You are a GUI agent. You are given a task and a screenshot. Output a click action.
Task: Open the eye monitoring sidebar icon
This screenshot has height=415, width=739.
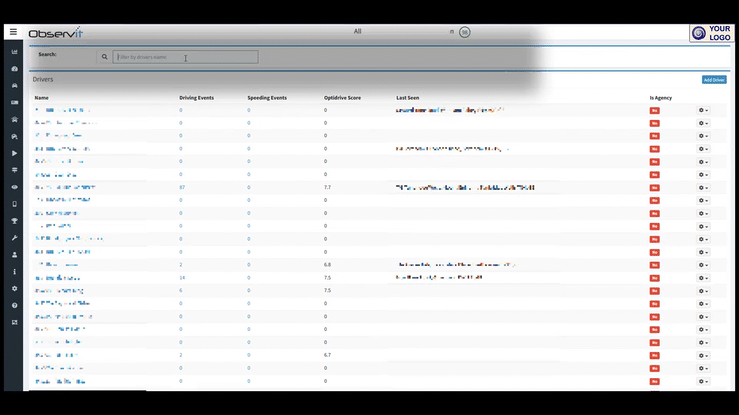[x=15, y=187]
